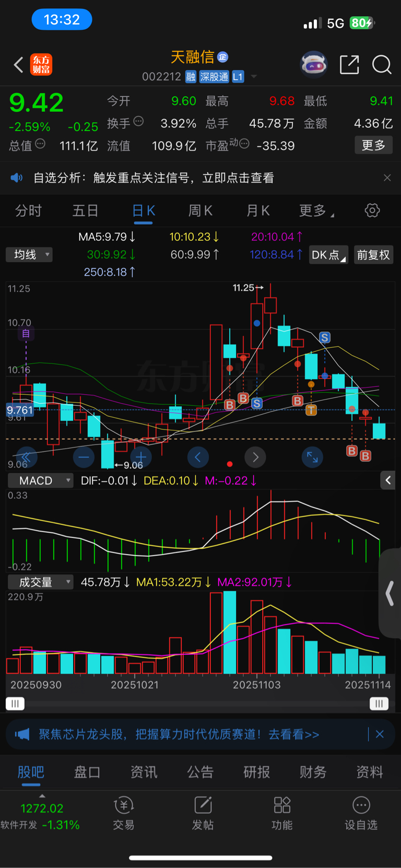Tap the back arrow icon
This screenshot has width=401, height=868.
point(18,65)
